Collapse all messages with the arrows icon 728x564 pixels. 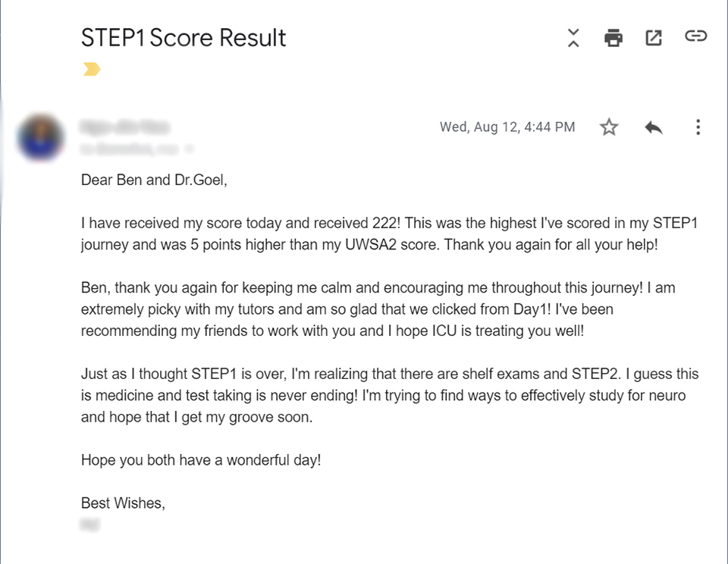pyautogui.click(x=573, y=38)
